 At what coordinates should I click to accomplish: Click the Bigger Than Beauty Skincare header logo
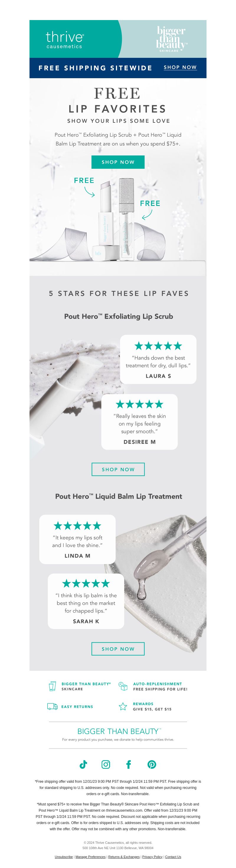171,39
